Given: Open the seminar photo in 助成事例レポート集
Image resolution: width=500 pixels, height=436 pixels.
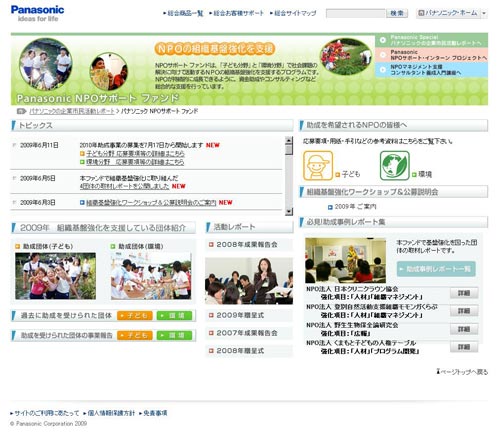Looking at the screenshot, I should 346,260.
